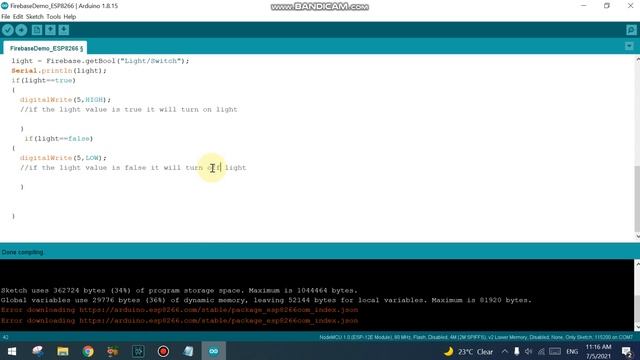This screenshot has height=360, width=640.
Task: Click the 'Sketch uses 362724 bytes' console line
Action: [179, 291]
